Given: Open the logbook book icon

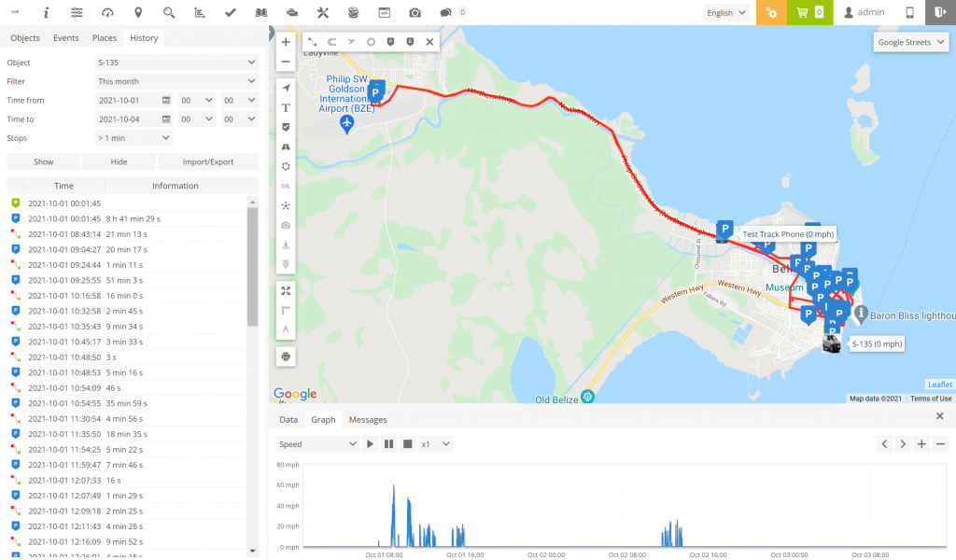Looking at the screenshot, I should 261,12.
